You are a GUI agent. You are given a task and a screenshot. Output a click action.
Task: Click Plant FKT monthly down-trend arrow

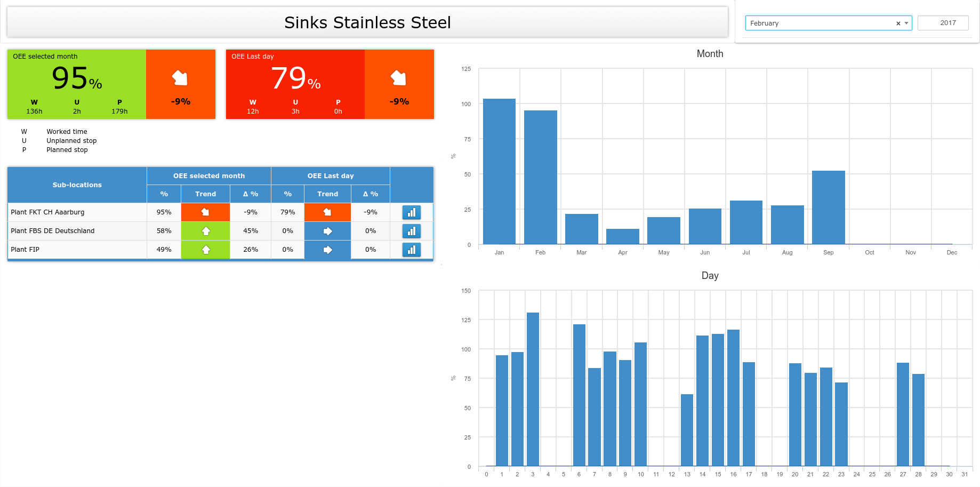[205, 212]
